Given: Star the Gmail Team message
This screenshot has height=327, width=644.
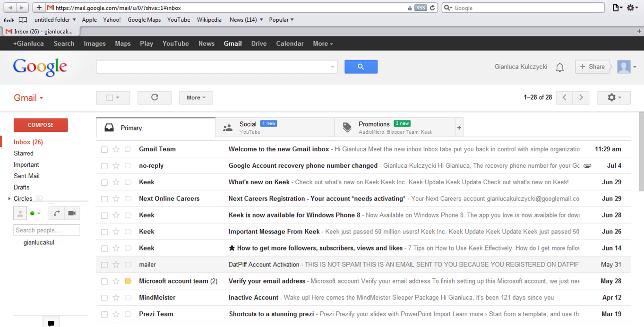Looking at the screenshot, I should (x=116, y=149).
